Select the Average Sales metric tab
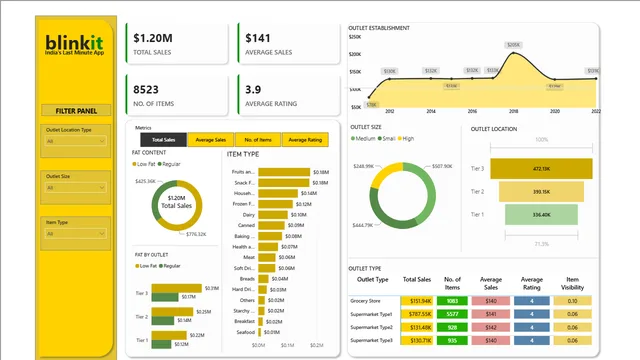640x360 pixels. [x=211, y=140]
